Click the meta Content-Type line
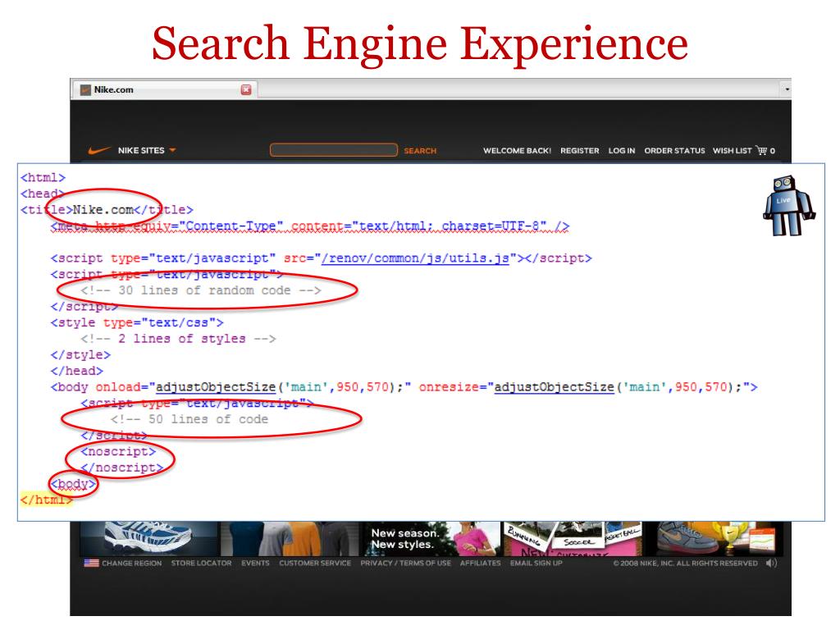 tap(310, 226)
